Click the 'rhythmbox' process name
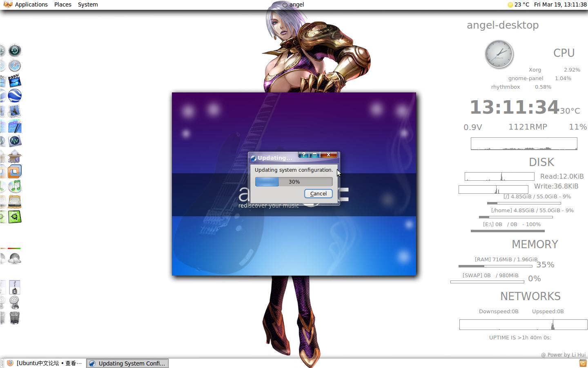The width and height of the screenshot is (588, 368). (506, 87)
